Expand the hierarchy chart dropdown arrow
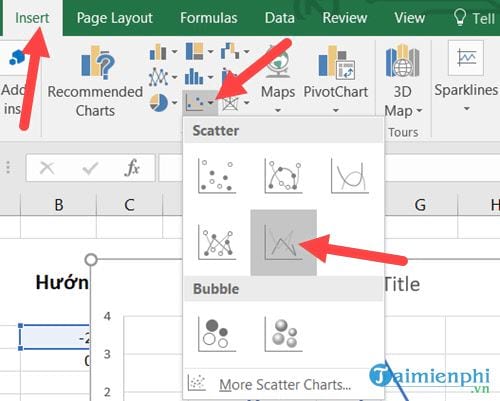Screen dimensions: 500x401 point(211,52)
